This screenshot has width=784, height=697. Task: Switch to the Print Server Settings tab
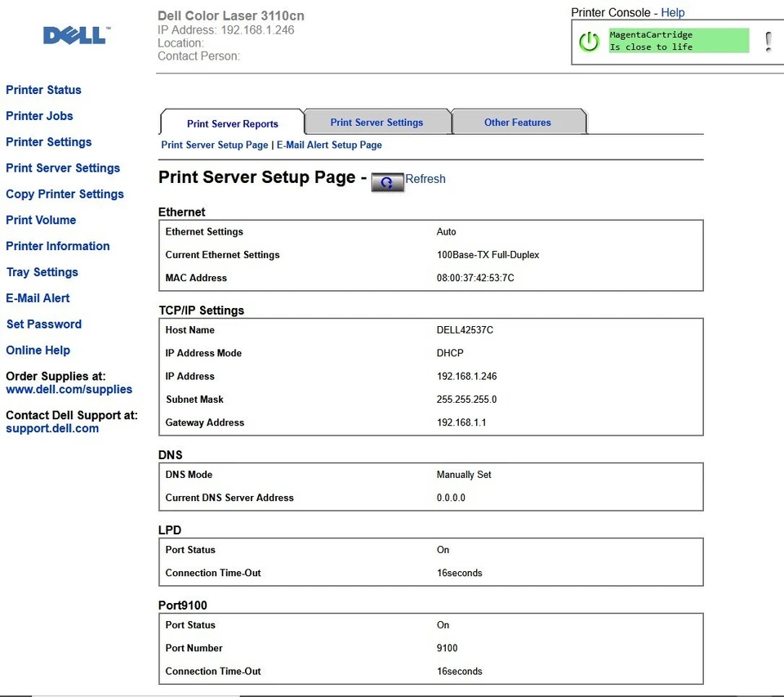tap(376, 121)
